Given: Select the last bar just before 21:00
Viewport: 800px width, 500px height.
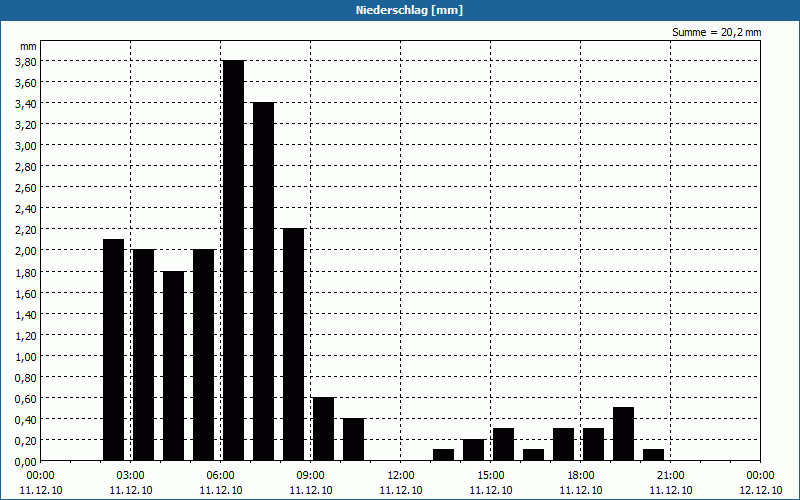Looking at the screenshot, I should point(653,455).
